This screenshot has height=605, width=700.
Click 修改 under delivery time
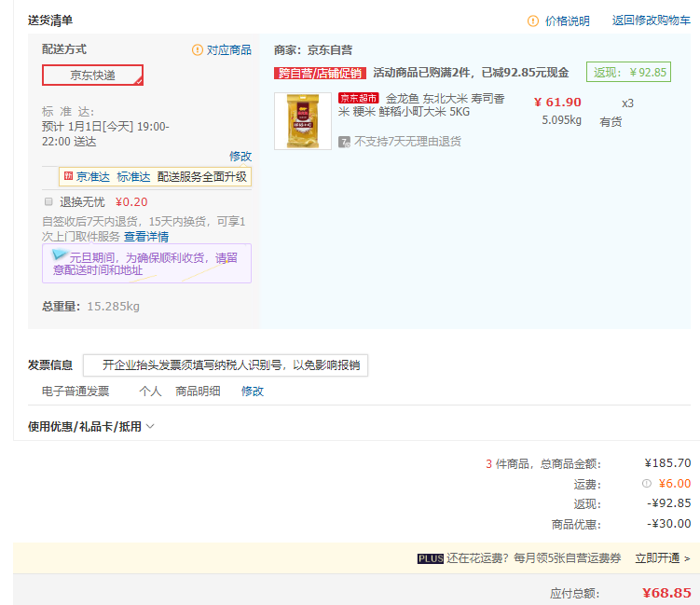tap(240, 157)
